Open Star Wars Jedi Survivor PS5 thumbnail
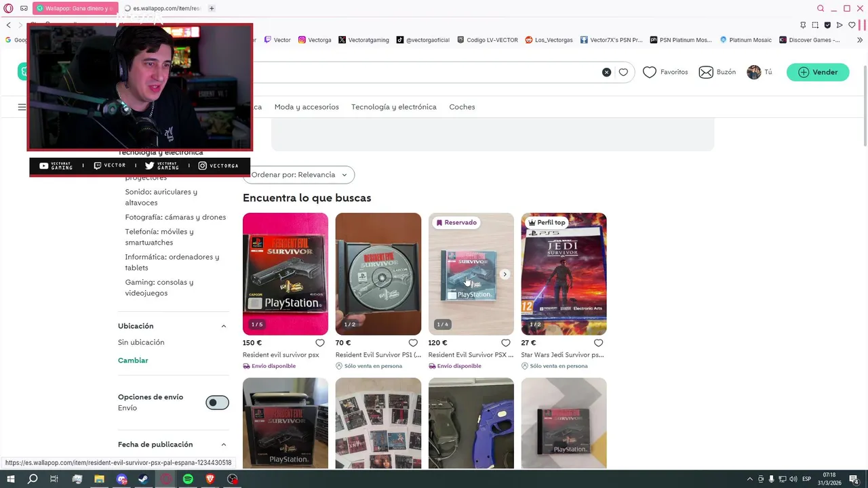Viewport: 868px width, 488px height. pyautogui.click(x=564, y=274)
